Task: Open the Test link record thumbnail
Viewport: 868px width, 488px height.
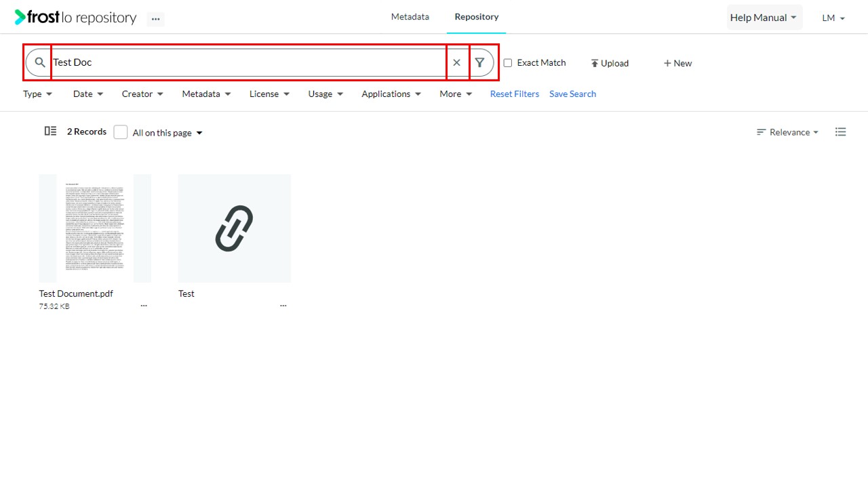Action: [x=235, y=228]
